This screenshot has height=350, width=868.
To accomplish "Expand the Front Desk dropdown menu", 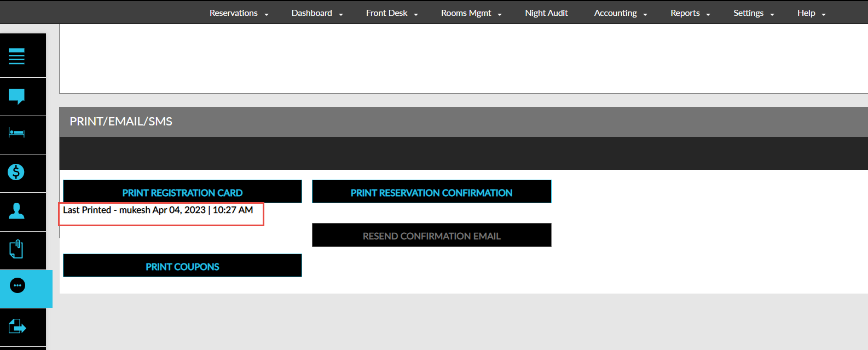I will coord(392,13).
